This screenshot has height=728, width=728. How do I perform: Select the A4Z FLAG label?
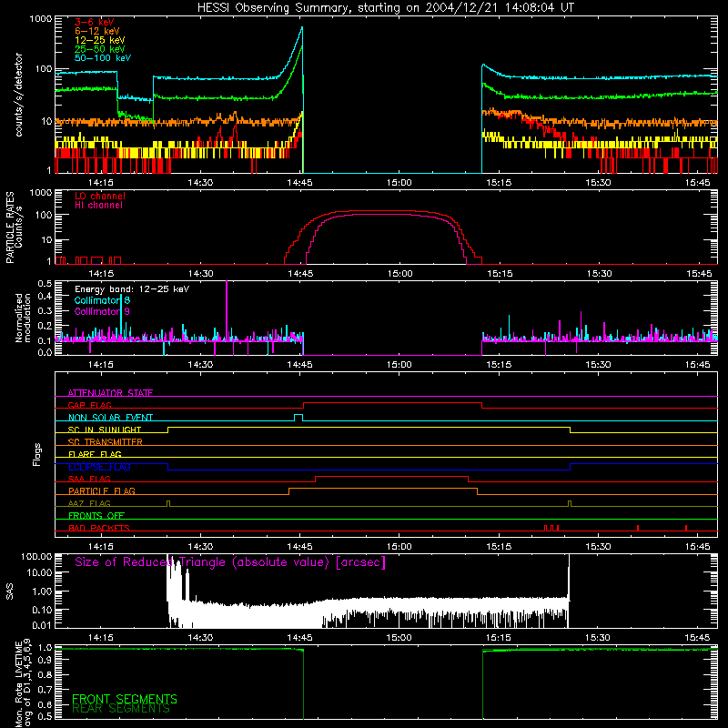(x=89, y=503)
